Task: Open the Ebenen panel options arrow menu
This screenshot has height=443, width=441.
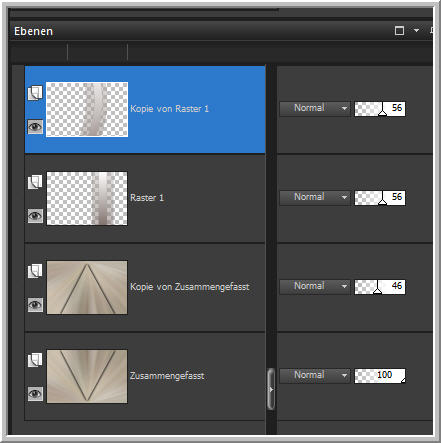Action: point(416,30)
